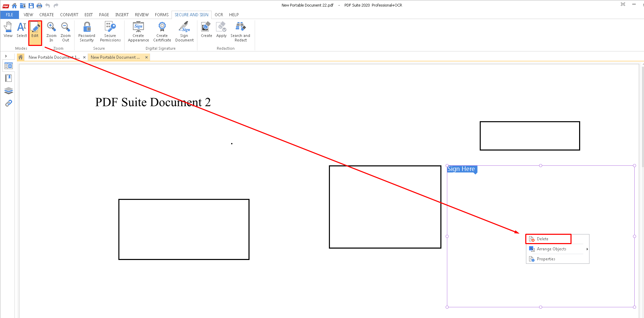This screenshot has height=318, width=644.
Task: Switch to the INSERT ribbon tab
Action: pyautogui.click(x=122, y=15)
